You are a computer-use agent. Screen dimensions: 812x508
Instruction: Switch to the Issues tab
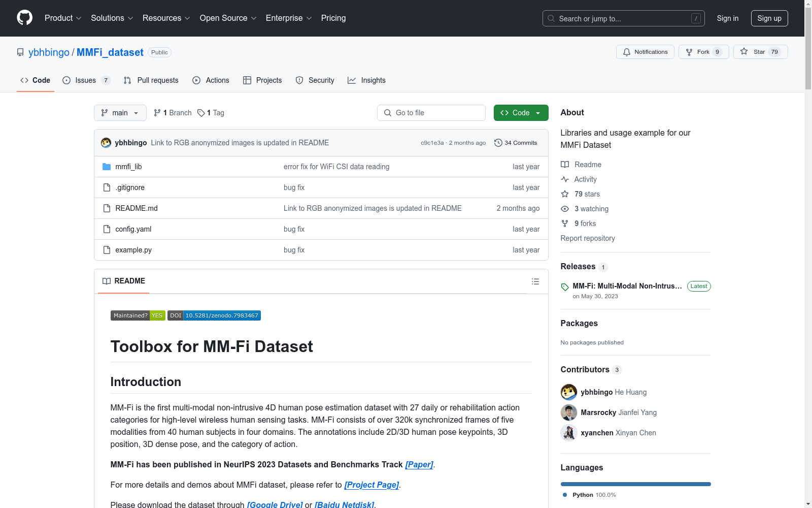coord(86,80)
